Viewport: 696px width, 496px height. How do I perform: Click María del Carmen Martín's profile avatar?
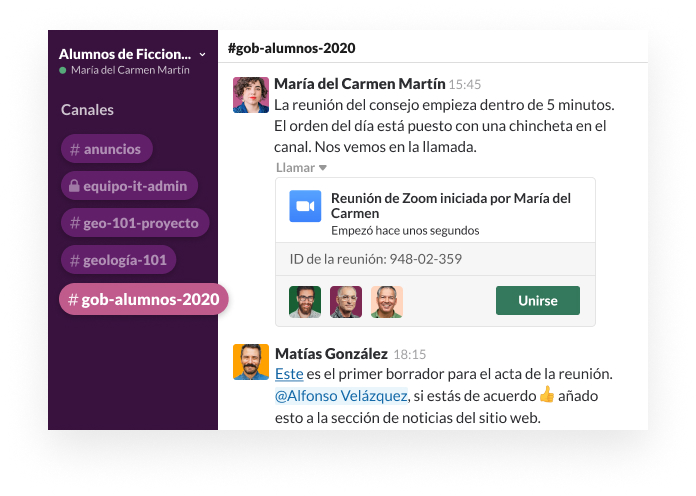tap(251, 94)
